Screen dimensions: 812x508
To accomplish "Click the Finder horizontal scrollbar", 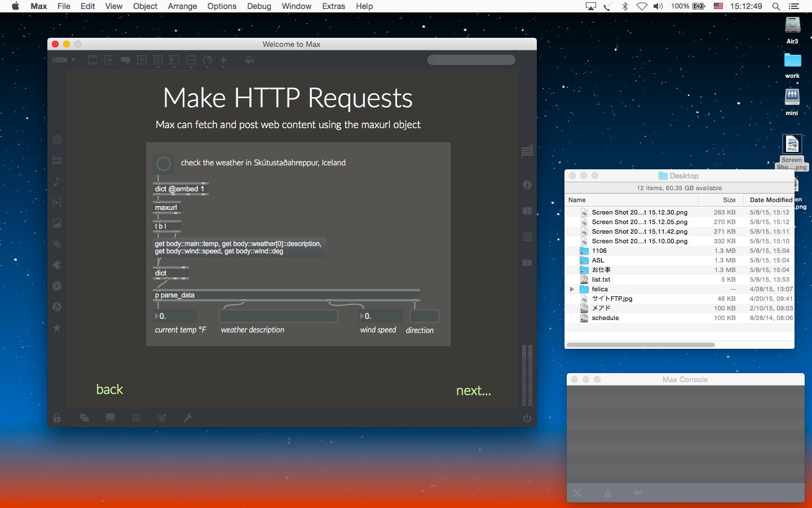I will point(641,344).
